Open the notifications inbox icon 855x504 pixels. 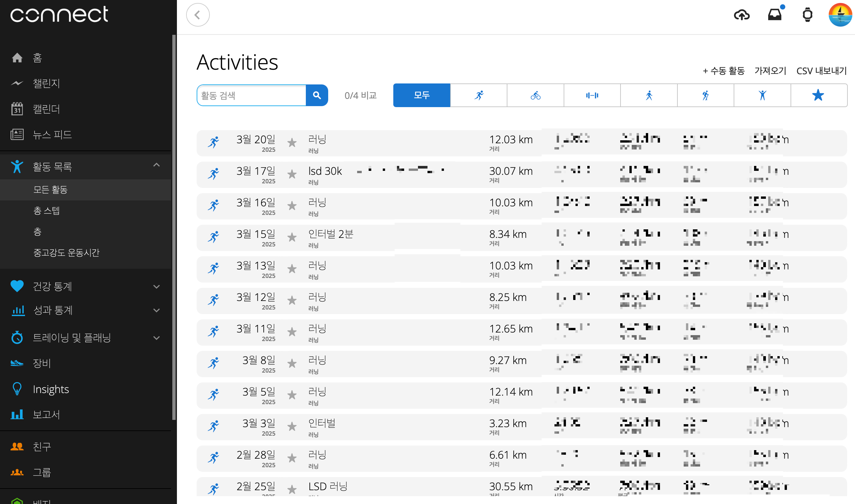click(x=775, y=15)
